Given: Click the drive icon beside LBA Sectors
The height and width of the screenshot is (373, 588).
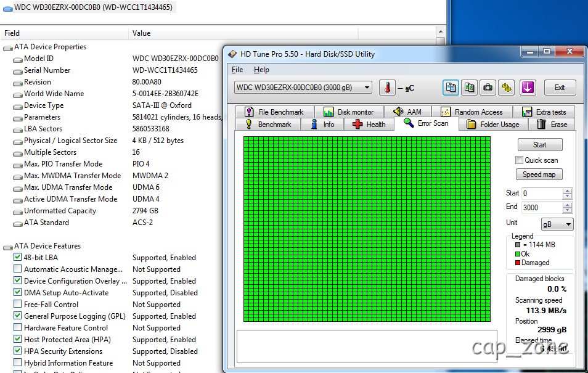Looking at the screenshot, I should click(17, 129).
